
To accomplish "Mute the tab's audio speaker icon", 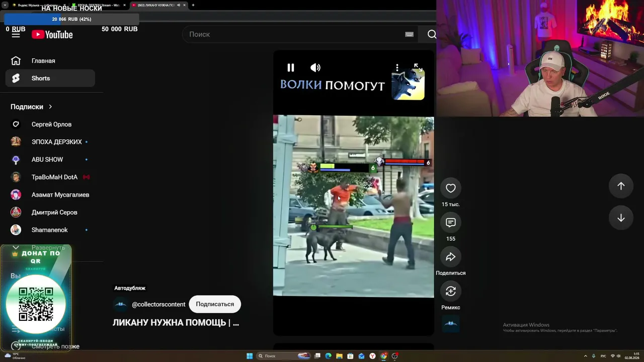I will pos(179,5).
